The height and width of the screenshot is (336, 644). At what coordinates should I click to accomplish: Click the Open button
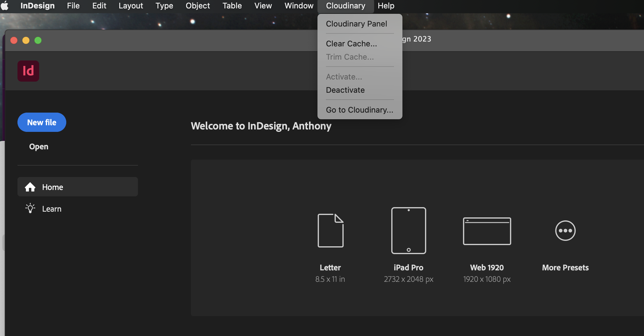(x=39, y=147)
